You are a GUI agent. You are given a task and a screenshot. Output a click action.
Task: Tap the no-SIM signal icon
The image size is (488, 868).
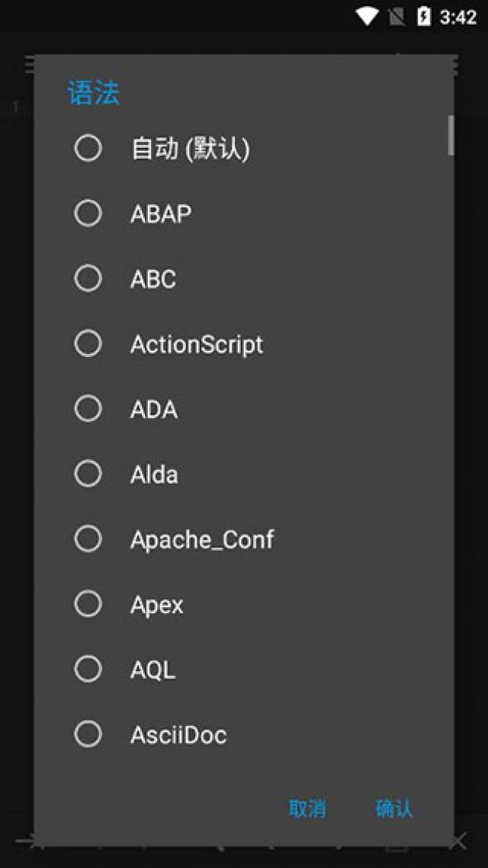point(396,17)
